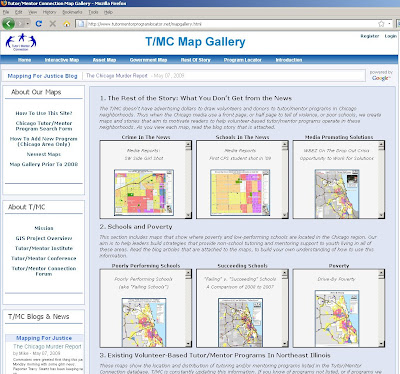The width and height of the screenshot is (400, 374).
Task: Click scroll-down arrow in Media Promoting Solutions box
Action: (x=381, y=215)
